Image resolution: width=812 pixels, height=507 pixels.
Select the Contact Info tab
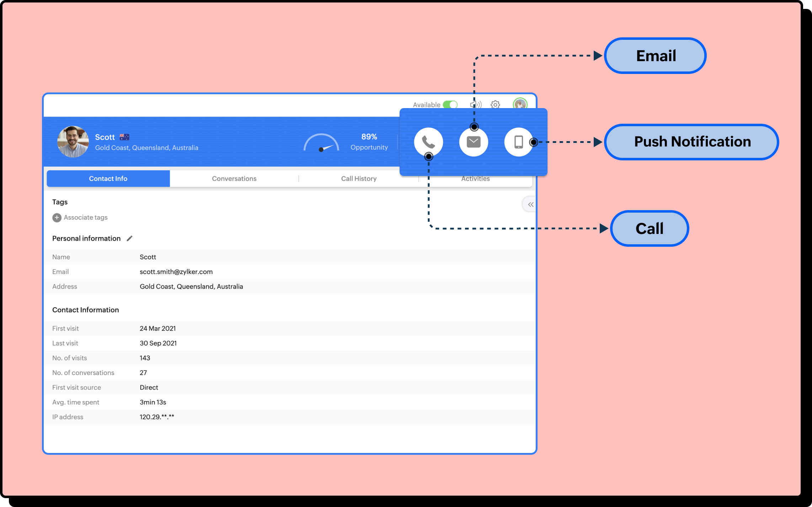[x=108, y=178]
